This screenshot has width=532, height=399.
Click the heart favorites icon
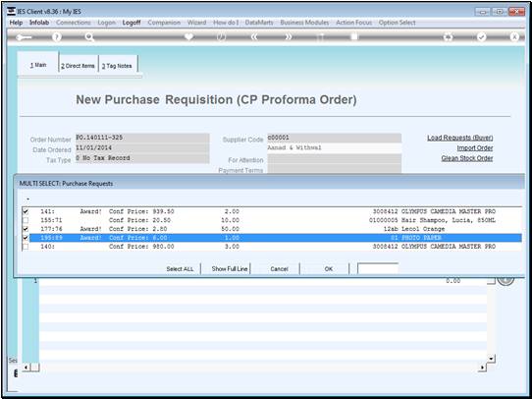coord(188,36)
